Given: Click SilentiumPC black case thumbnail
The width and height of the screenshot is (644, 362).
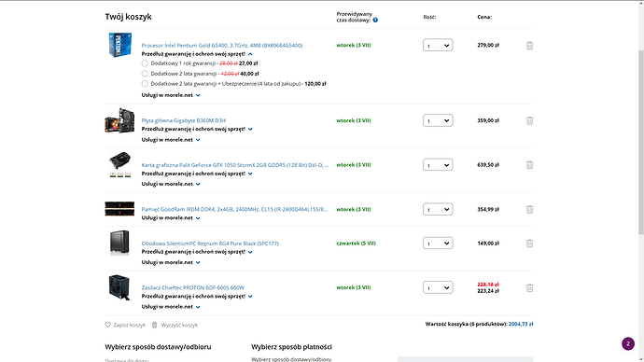Looking at the screenshot, I should click(x=119, y=243).
